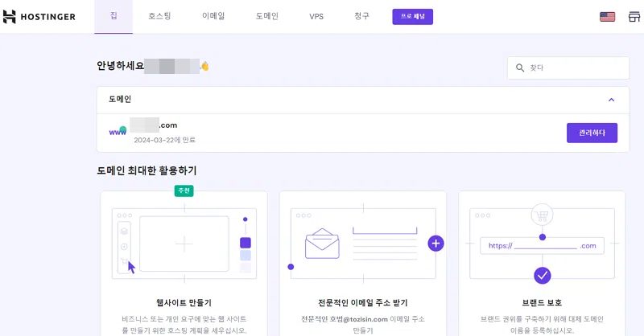Open the 전문적인 이메일 주소 받기 title

363,303
